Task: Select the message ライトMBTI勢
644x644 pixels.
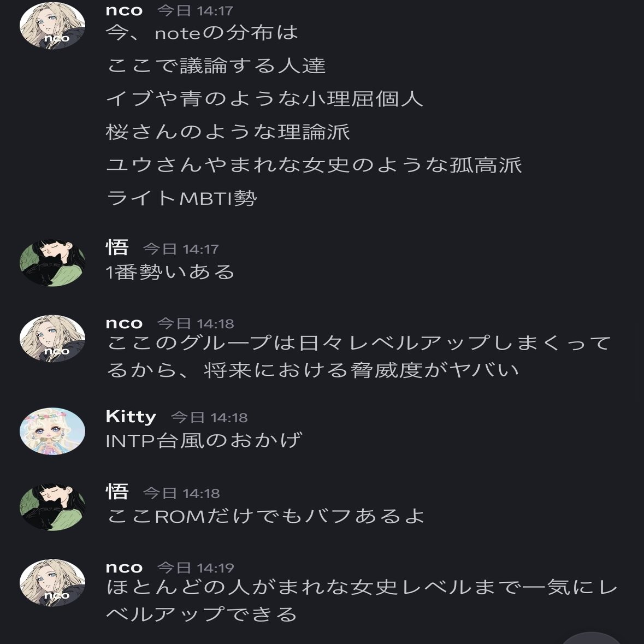Action: pos(181,198)
